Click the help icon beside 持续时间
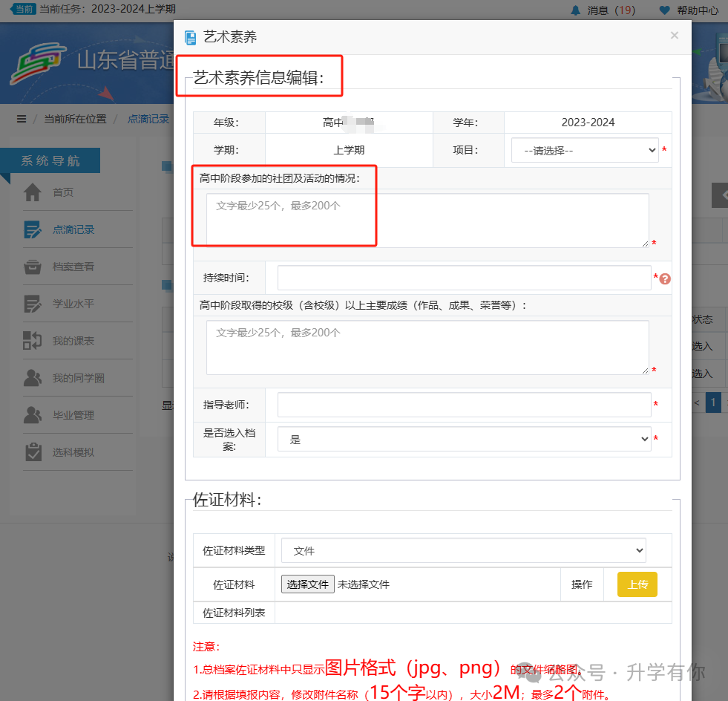 click(665, 278)
